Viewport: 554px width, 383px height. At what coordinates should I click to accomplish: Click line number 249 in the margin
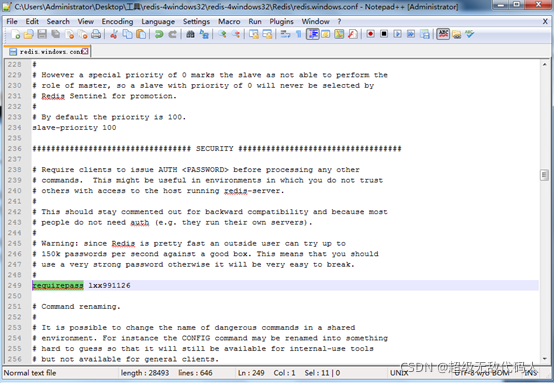(x=14, y=285)
